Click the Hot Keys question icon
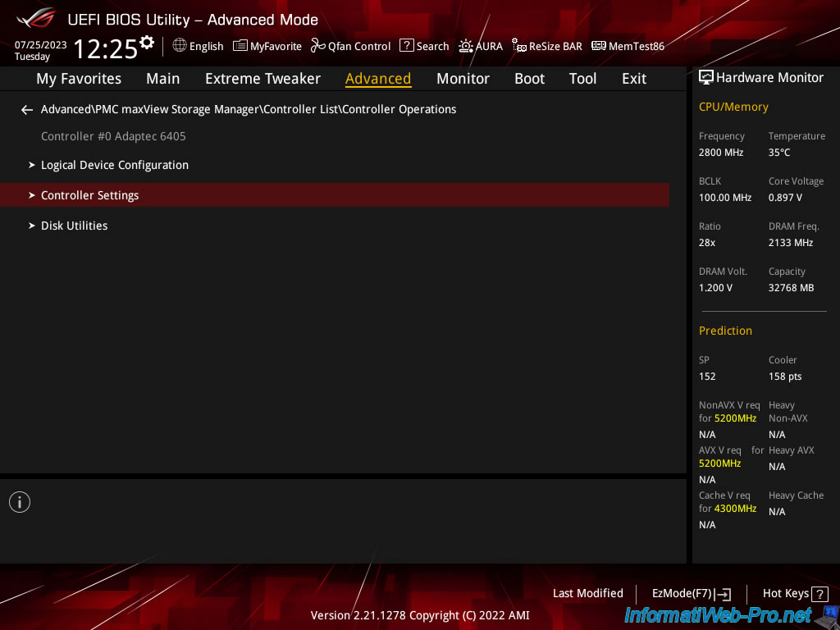 819,594
